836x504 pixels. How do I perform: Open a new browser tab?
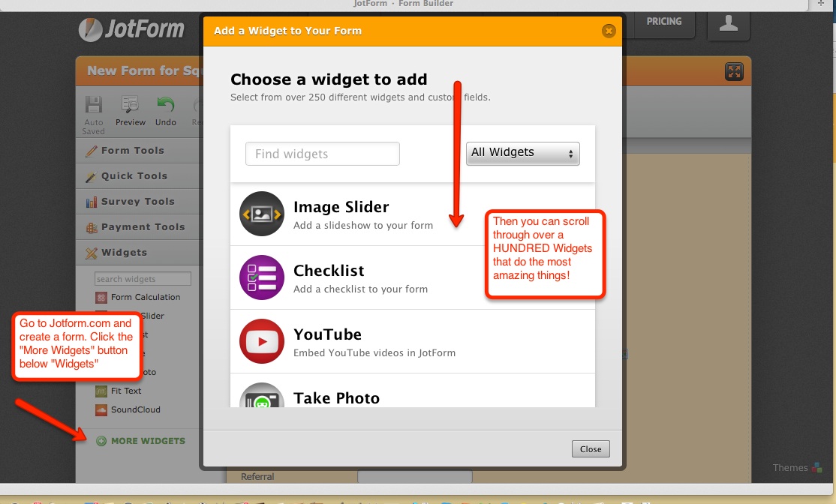(820, 3)
